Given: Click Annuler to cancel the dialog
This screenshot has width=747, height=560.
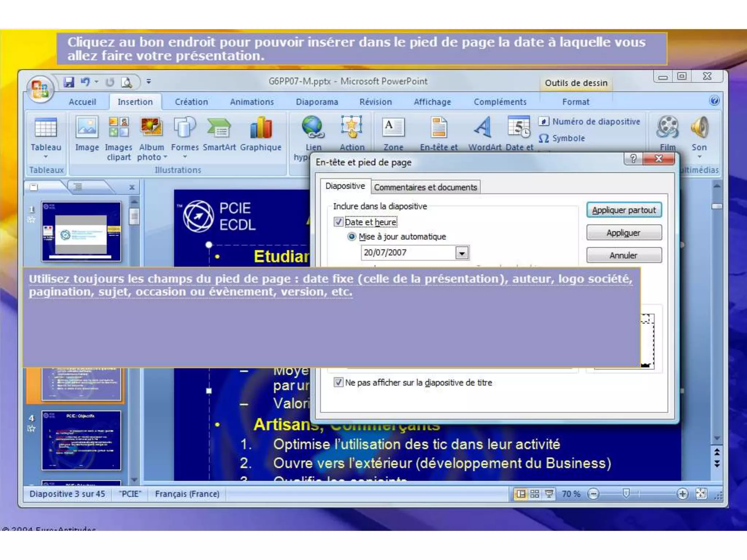Looking at the screenshot, I should click(x=624, y=255).
